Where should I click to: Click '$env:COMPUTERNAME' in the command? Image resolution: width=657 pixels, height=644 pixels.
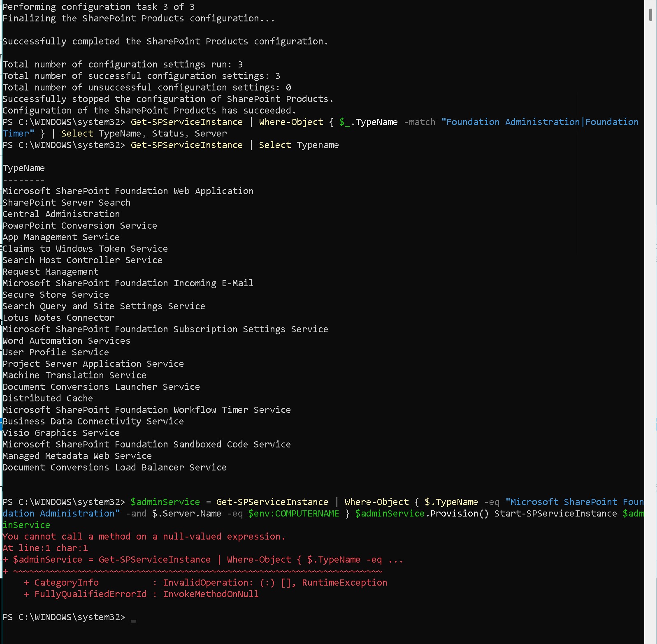click(294, 514)
